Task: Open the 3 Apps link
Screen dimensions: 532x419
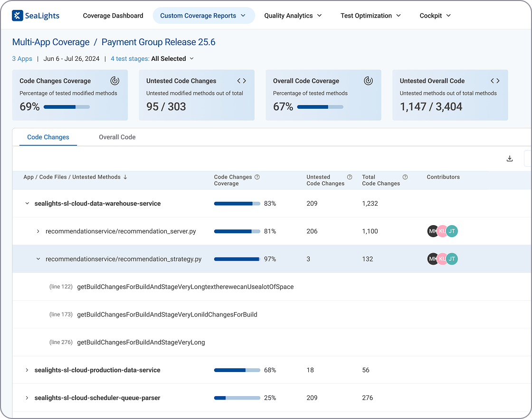Action: 22,59
